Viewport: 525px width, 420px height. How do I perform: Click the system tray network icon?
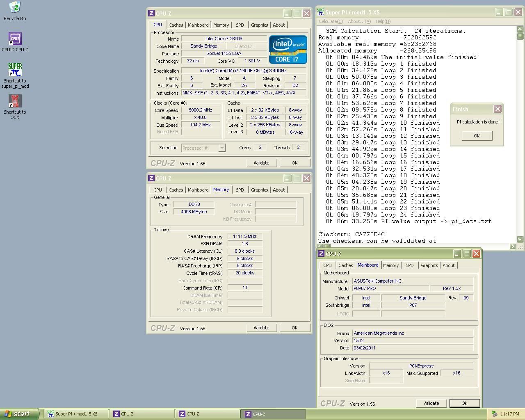(494, 414)
